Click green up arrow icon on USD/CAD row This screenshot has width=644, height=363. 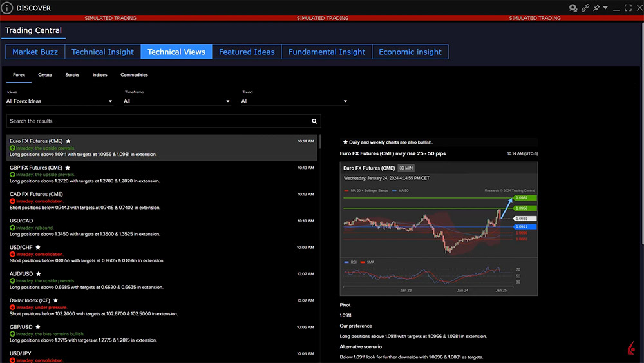(x=12, y=228)
